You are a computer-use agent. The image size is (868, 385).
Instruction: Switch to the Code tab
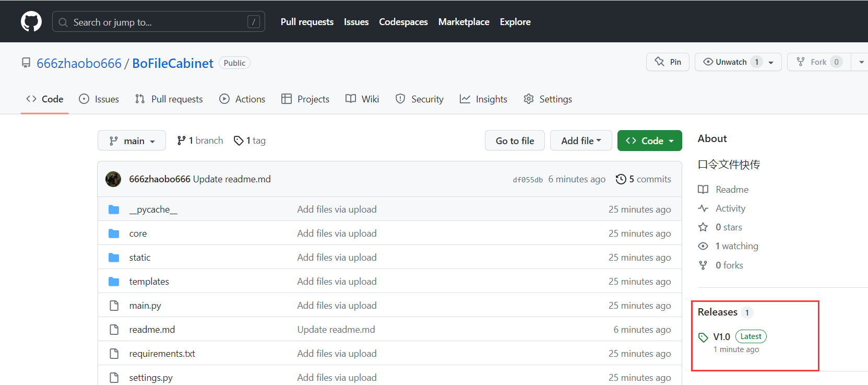(45, 99)
